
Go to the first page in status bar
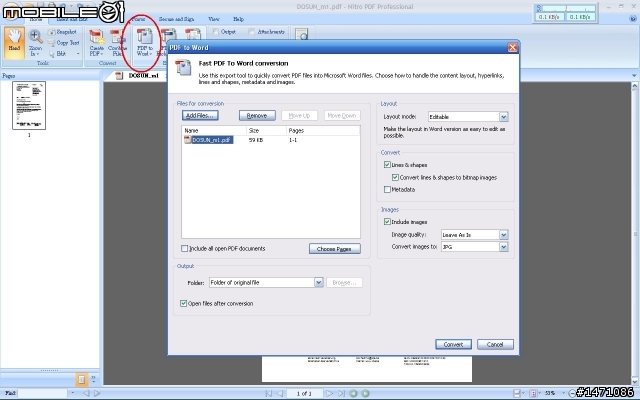pos(268,393)
